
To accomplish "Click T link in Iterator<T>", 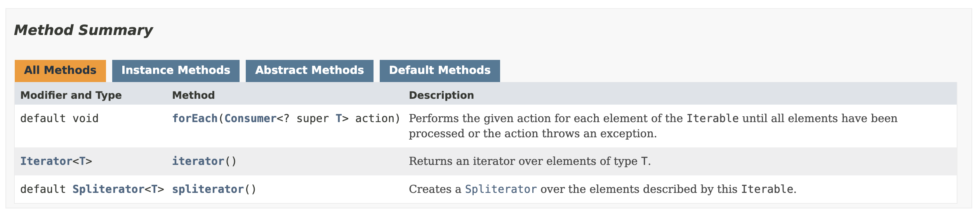I will [82, 161].
